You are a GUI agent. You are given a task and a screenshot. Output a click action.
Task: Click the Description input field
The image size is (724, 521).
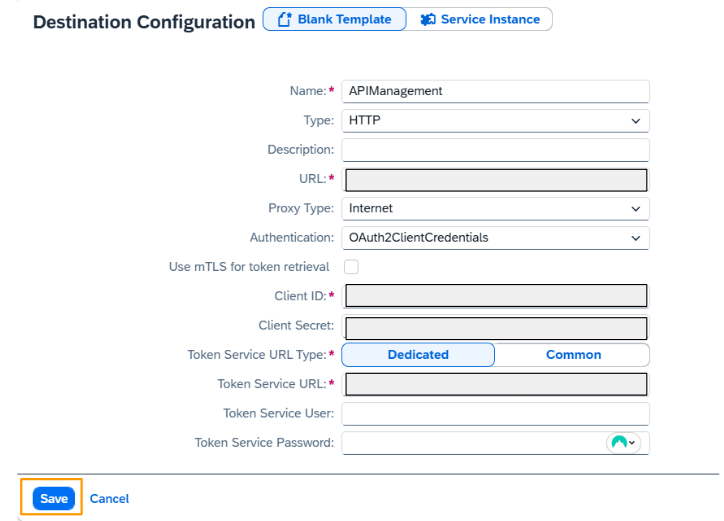[x=495, y=150]
